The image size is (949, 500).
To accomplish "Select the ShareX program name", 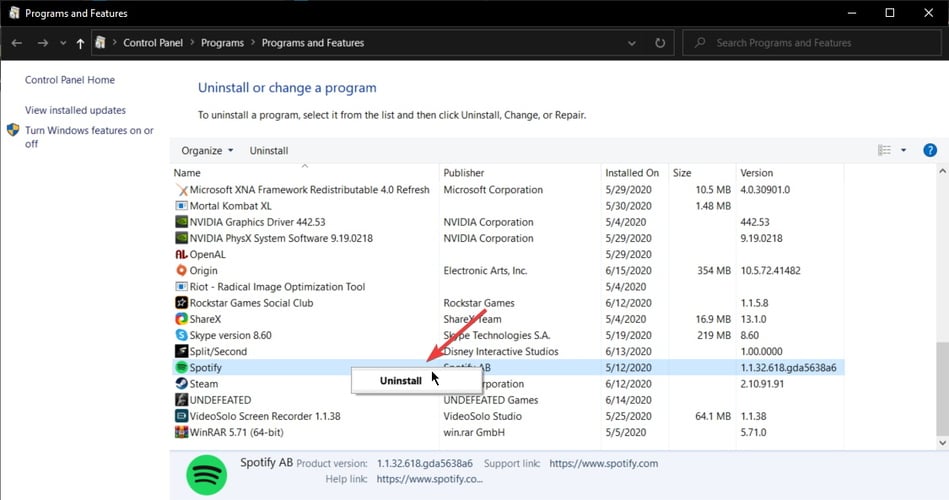I will [x=205, y=319].
